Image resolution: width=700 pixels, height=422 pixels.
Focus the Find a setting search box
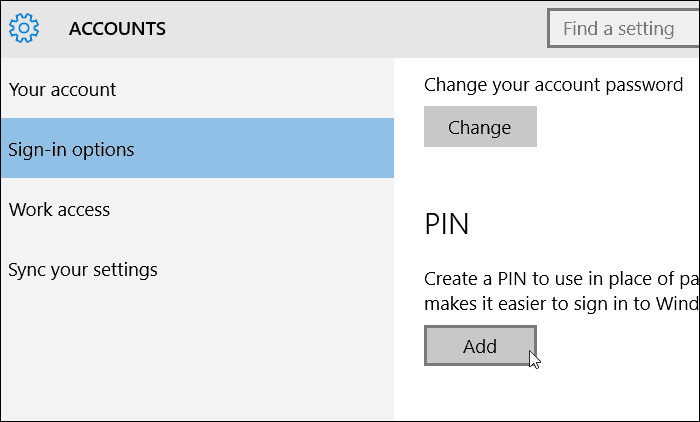pyautogui.click(x=623, y=28)
